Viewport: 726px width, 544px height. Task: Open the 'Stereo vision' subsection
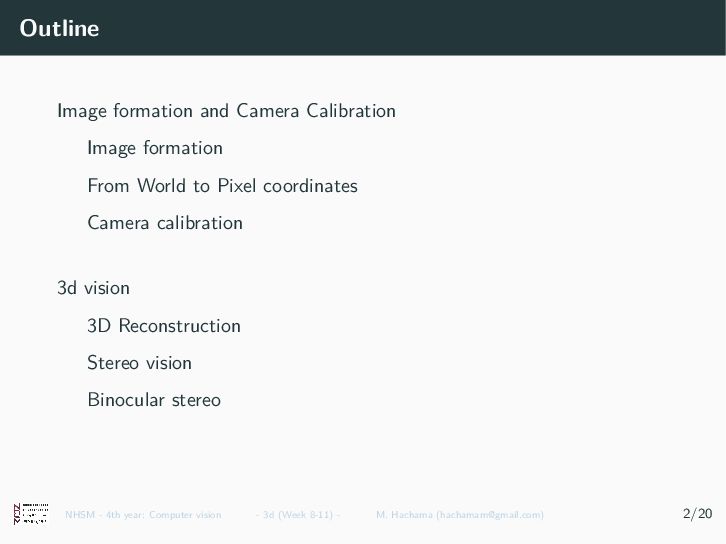coord(139,363)
